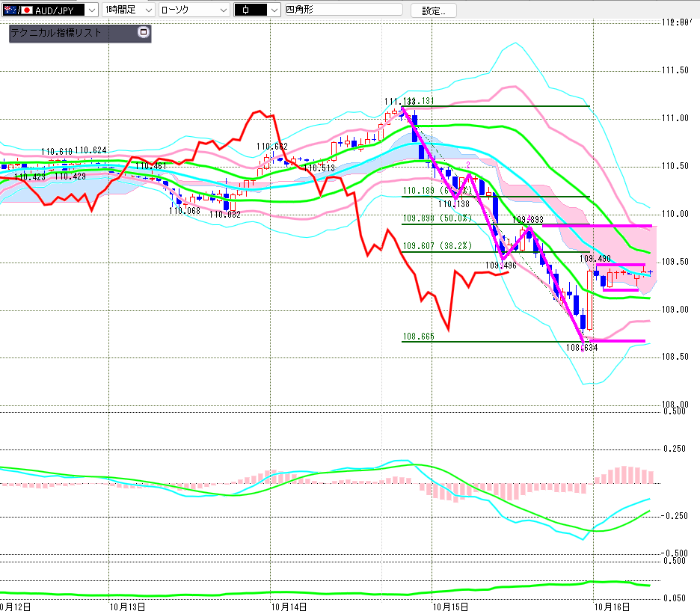Open the black candlestick style dropdown
The width and height of the screenshot is (700, 614).
(x=257, y=10)
